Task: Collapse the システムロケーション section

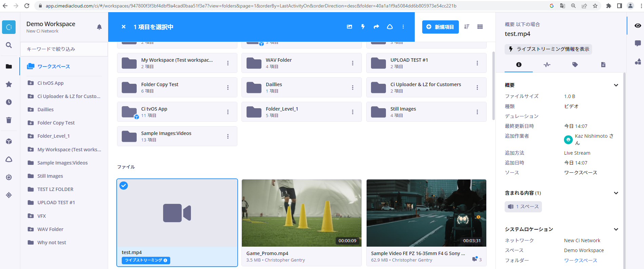Action: click(x=616, y=229)
